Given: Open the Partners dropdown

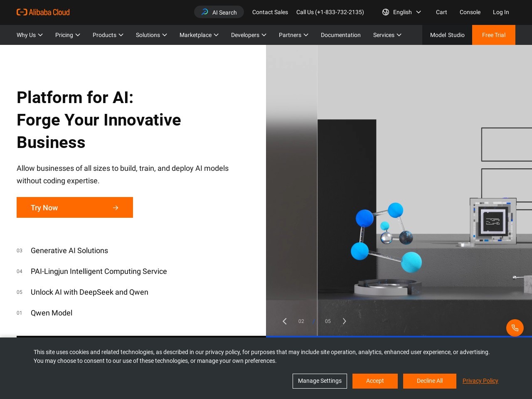Looking at the screenshot, I should (293, 35).
